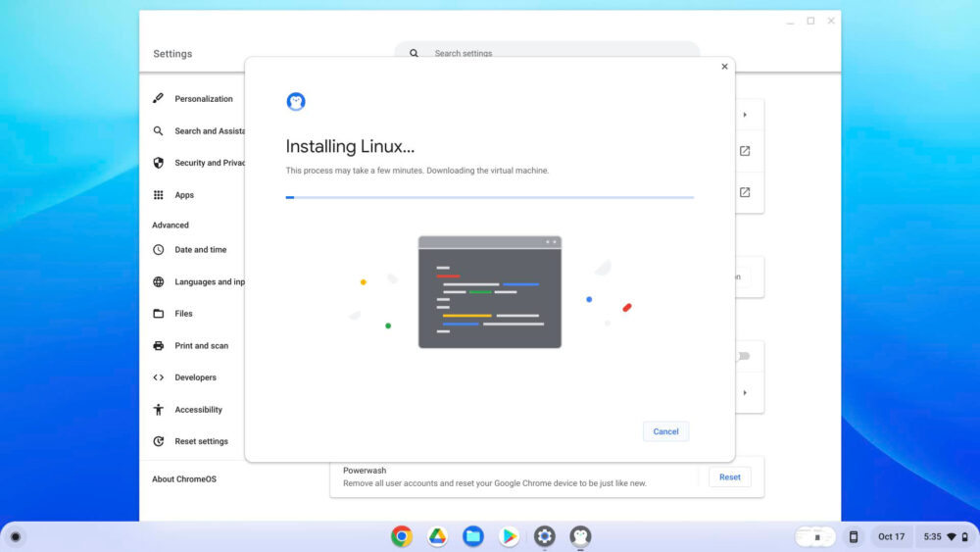Open Accessibility settings section
980x552 pixels.
(x=198, y=410)
